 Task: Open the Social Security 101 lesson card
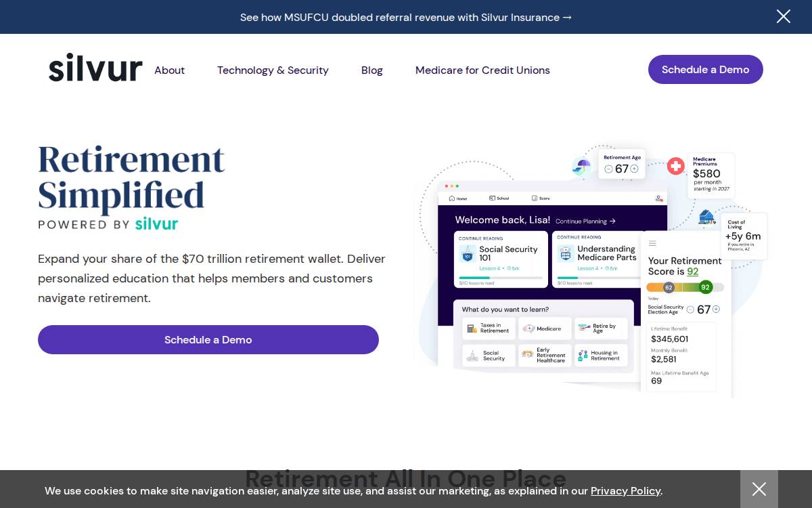(501, 259)
